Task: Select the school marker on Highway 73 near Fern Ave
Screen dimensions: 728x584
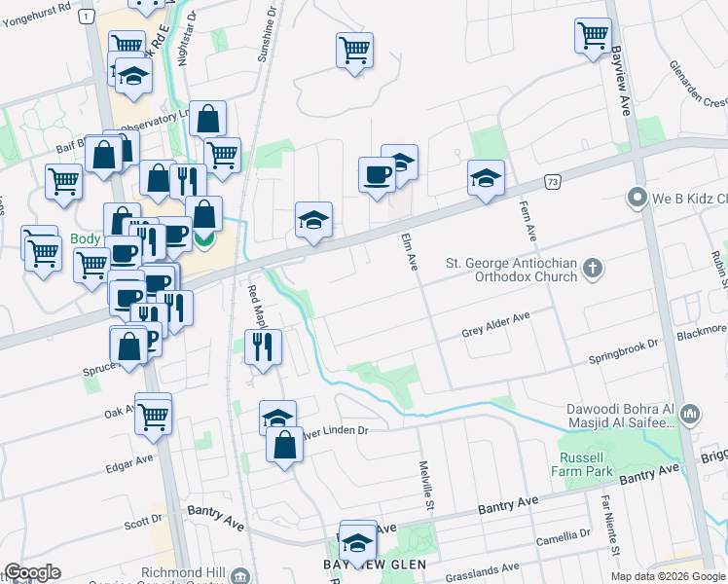Action: 486,178
